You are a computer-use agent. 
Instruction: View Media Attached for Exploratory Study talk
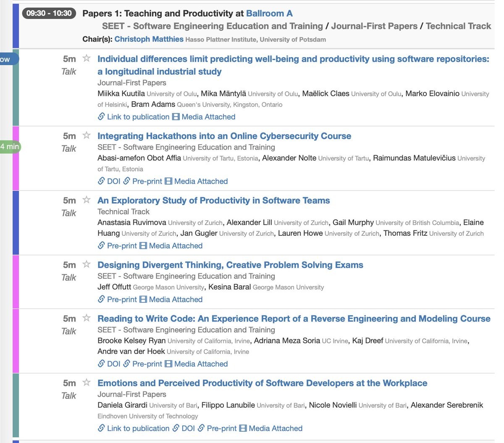tap(171, 245)
